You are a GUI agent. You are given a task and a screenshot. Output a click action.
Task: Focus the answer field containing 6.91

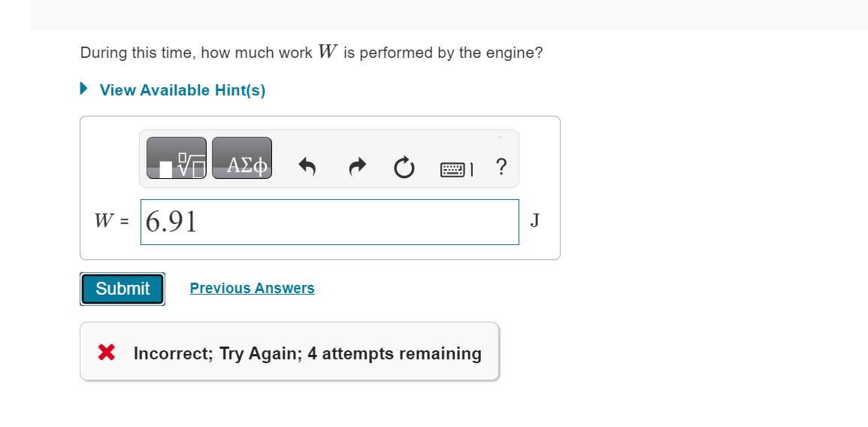(x=330, y=222)
